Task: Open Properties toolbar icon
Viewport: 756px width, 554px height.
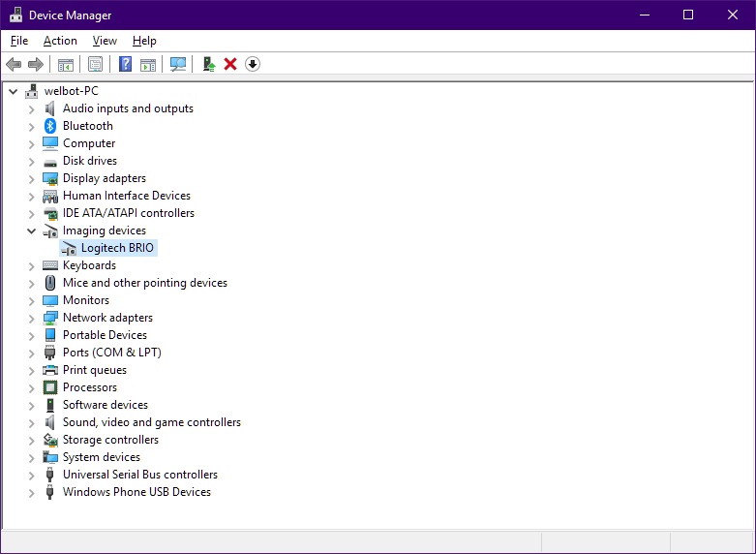Action: tap(95, 64)
